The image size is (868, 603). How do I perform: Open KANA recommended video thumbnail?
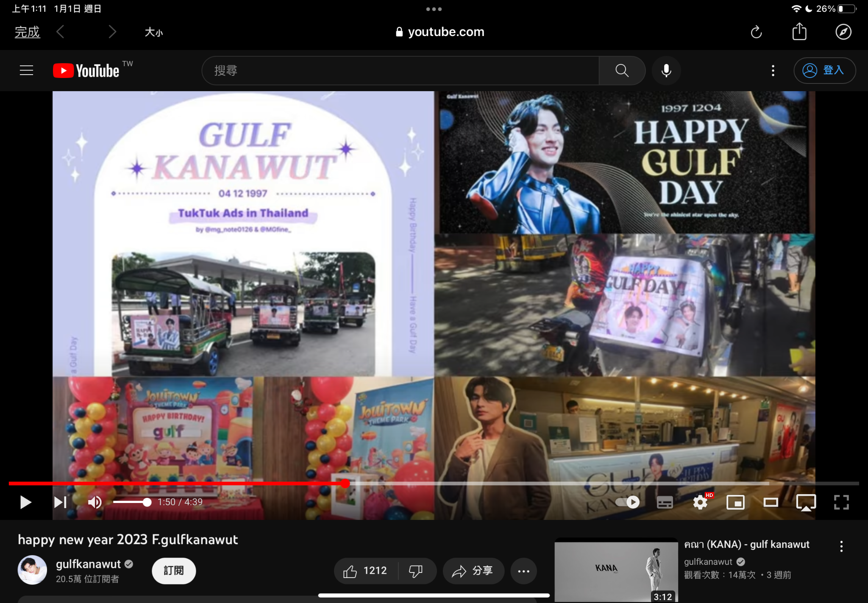[x=616, y=570]
